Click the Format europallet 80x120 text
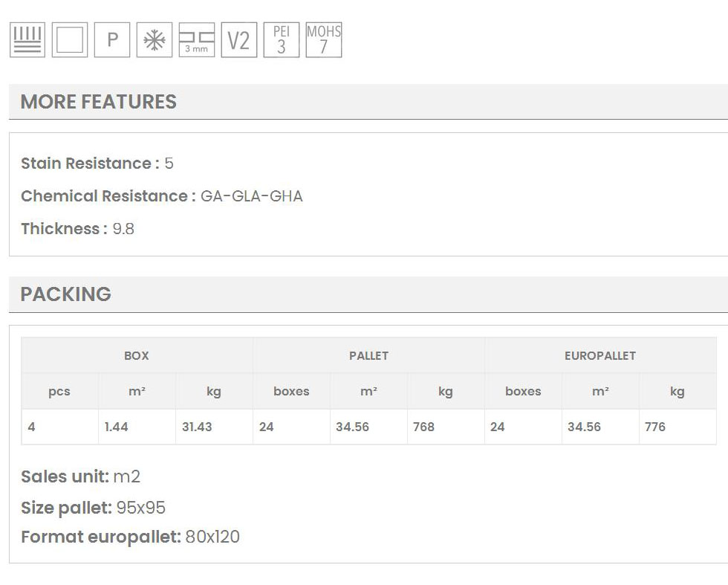Screen dimensions: 728x585 coord(130,537)
